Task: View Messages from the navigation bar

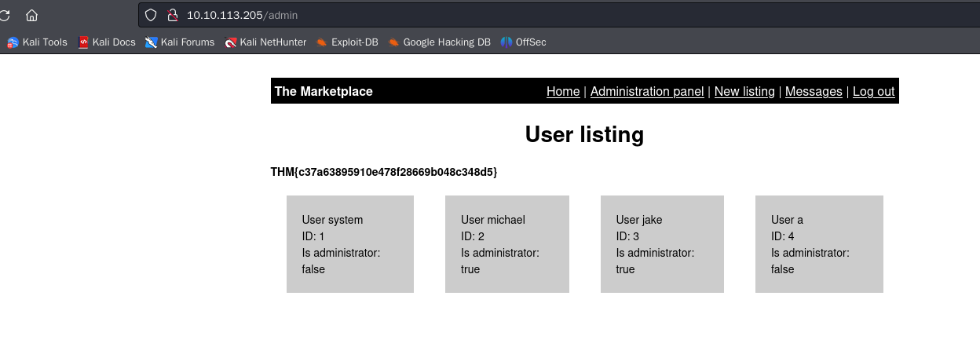Action: [814, 92]
